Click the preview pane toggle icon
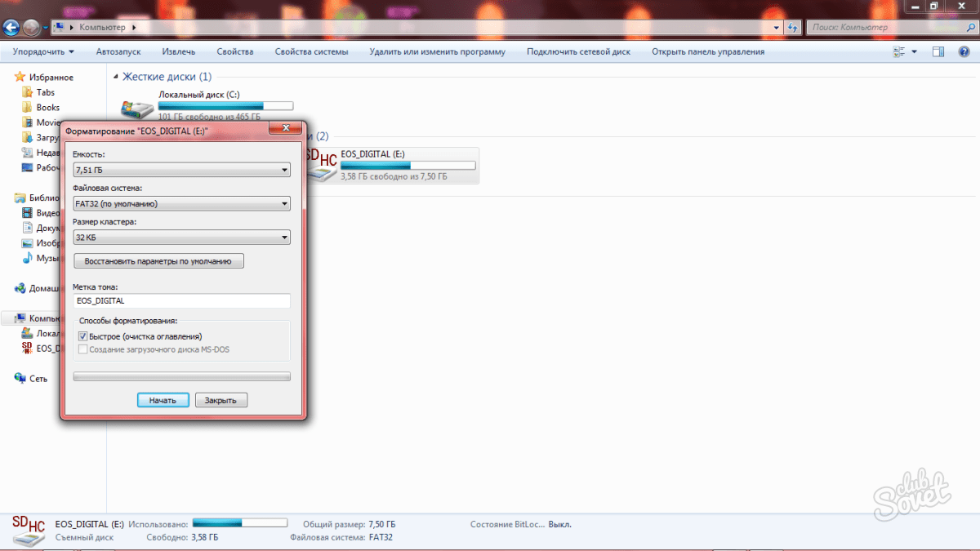Viewport: 980px width, 551px height. 938,51
